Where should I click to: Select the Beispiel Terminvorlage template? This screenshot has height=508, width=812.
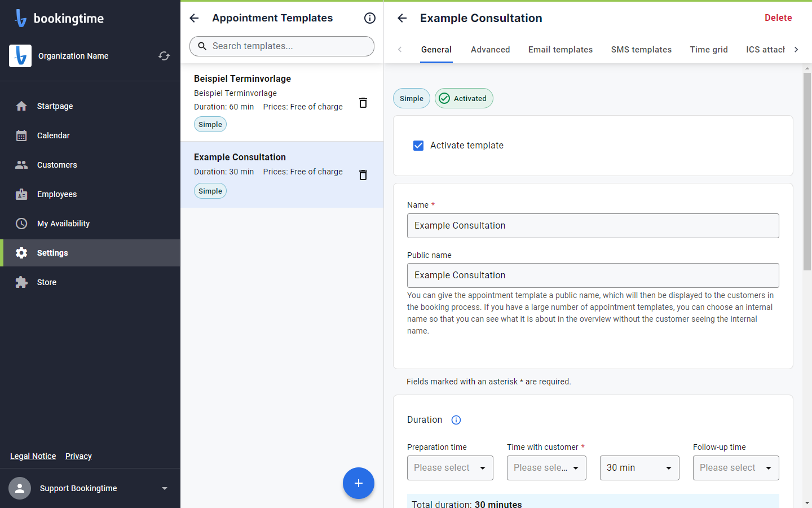tap(282, 102)
